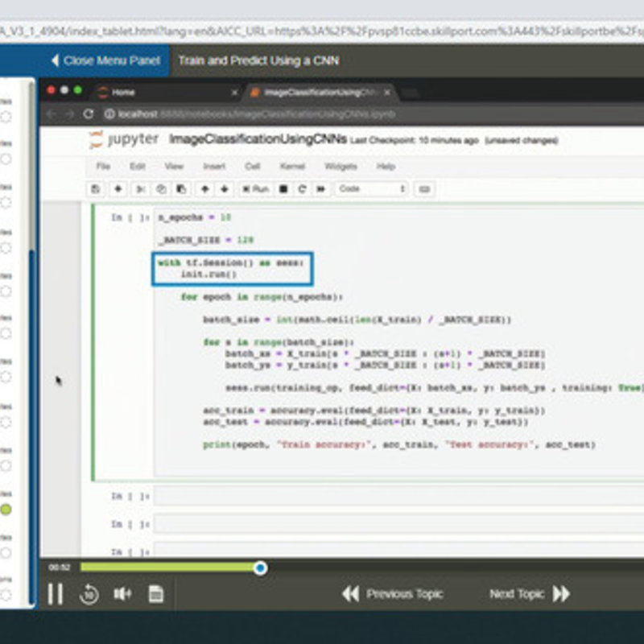Paste cells below icon in Jupyter toolbar

click(181, 189)
